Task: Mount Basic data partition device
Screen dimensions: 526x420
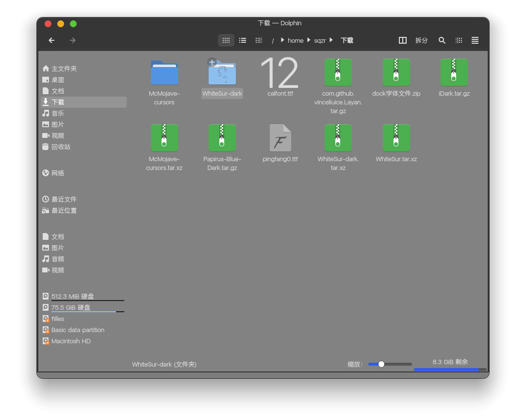Action: point(83,330)
